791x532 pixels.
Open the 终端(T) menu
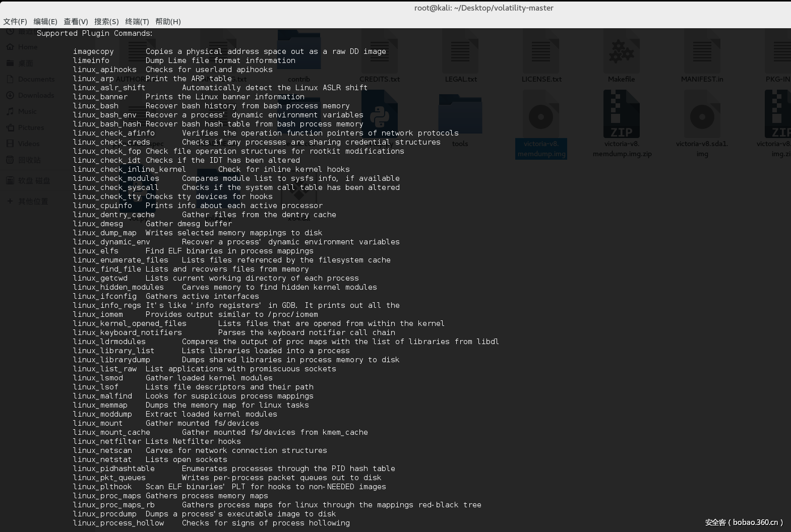137,21
